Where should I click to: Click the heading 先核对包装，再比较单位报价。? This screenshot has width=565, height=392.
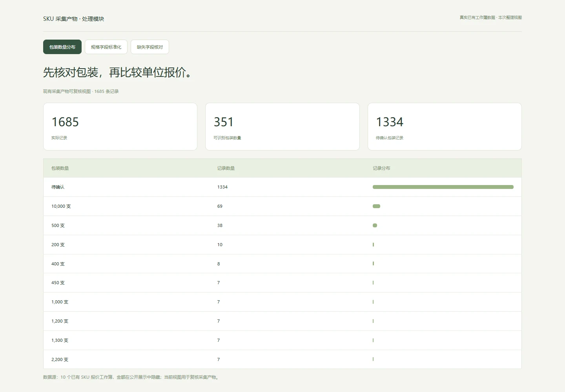click(x=118, y=73)
